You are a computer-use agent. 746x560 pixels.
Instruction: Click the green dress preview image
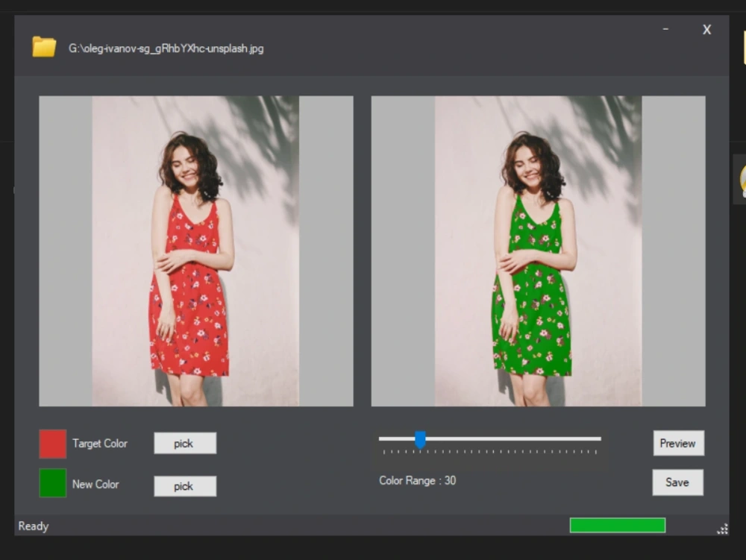(x=538, y=251)
